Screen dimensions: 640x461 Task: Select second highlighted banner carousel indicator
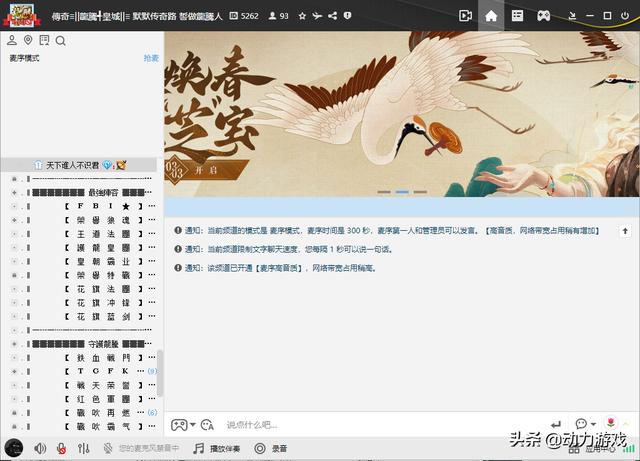pos(402,192)
